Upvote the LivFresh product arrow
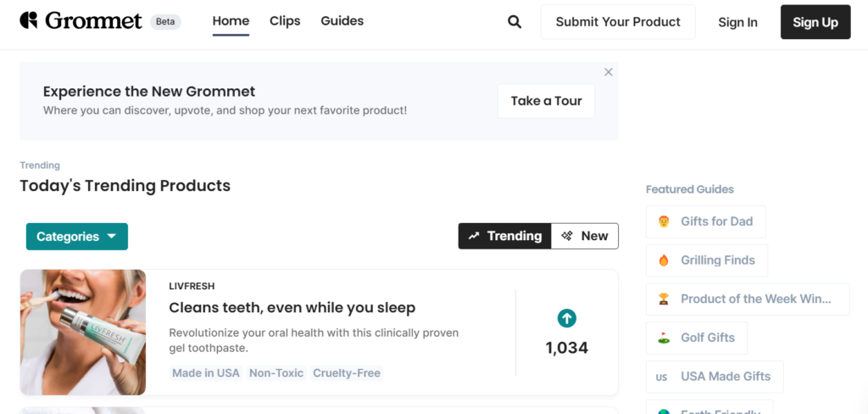This screenshot has width=868, height=414. [x=567, y=318]
